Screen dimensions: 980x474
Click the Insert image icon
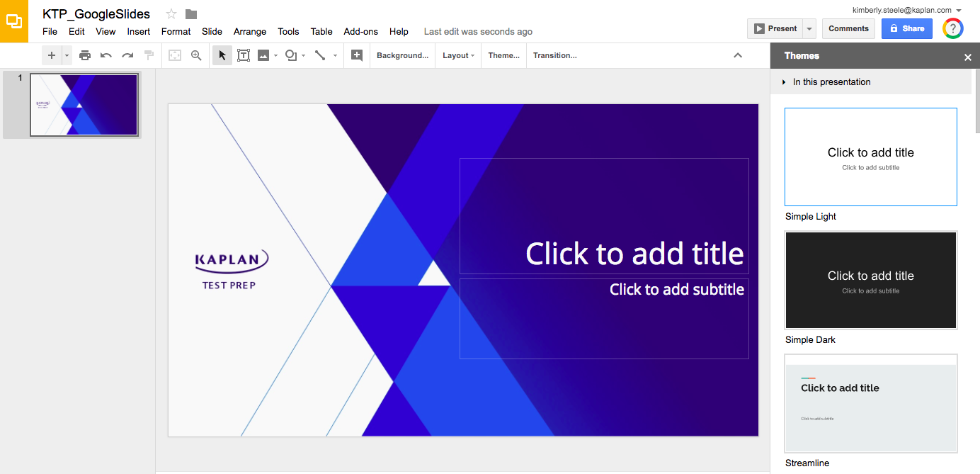click(263, 55)
